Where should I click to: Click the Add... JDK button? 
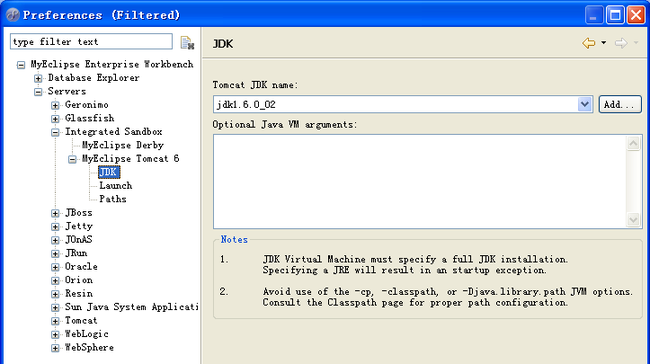pyautogui.click(x=620, y=104)
